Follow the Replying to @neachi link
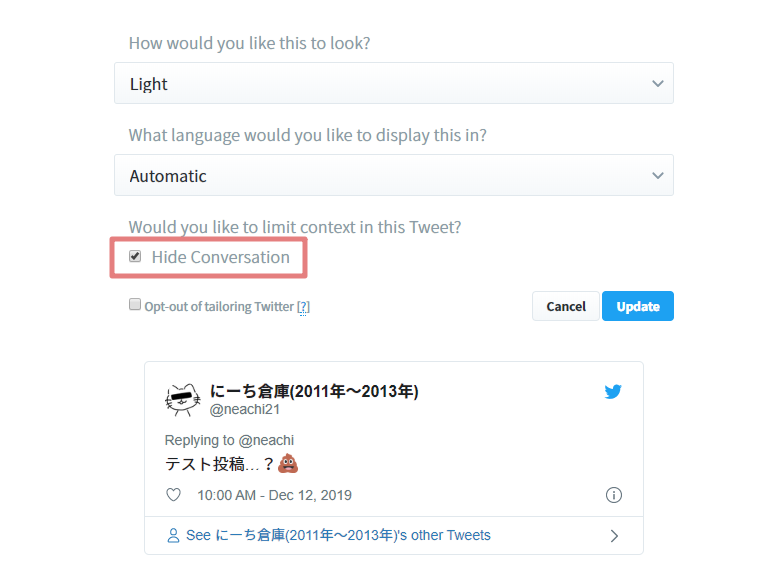 229,440
